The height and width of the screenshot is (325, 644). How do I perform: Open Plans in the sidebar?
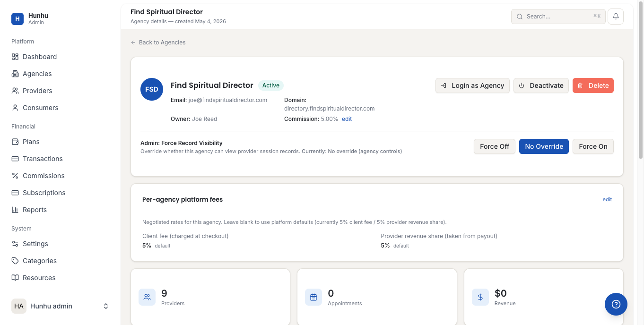tap(60, 142)
